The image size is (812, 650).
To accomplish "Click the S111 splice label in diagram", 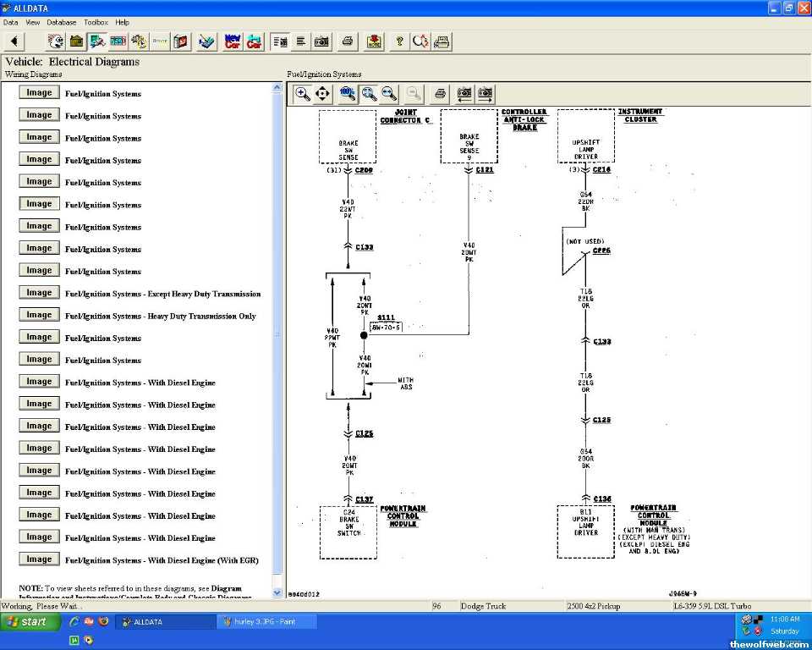I will pos(387,317).
